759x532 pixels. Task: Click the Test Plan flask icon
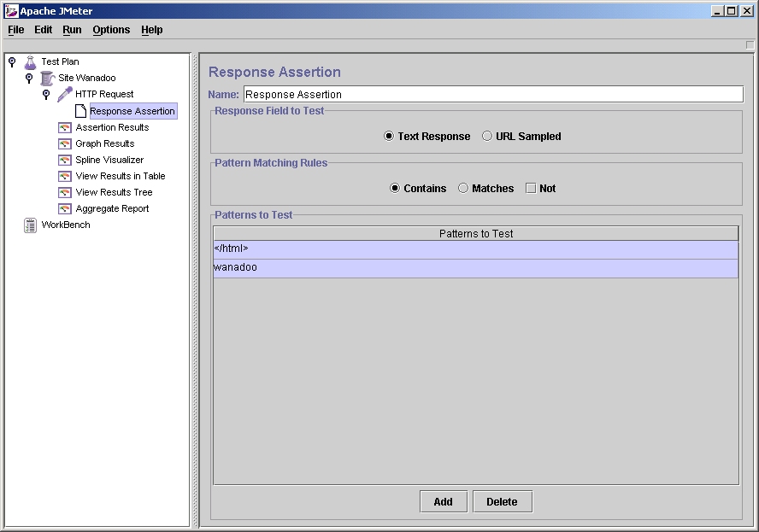[31, 62]
